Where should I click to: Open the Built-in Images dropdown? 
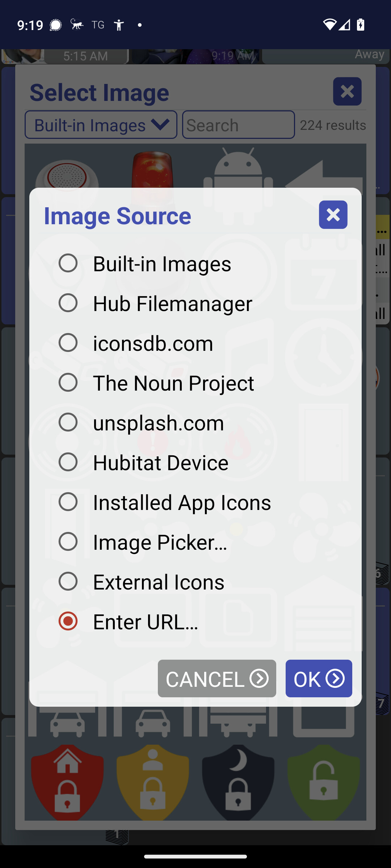click(x=101, y=125)
